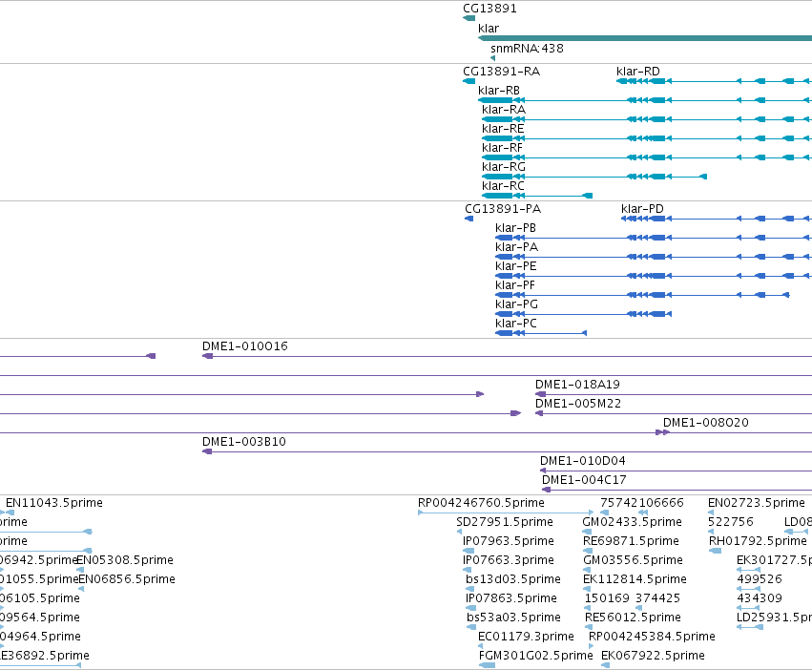Select the 434309 EST label
Screen dimensions: 812x670
click(x=760, y=598)
